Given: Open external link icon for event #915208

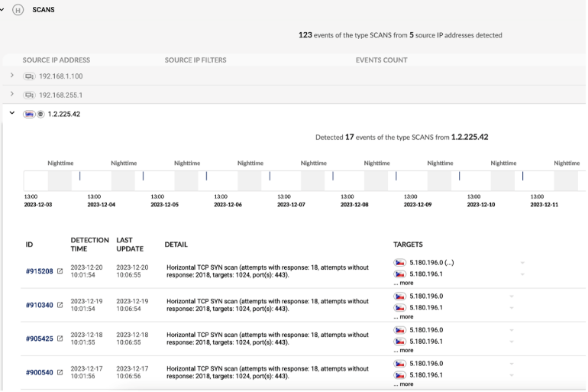Looking at the screenshot, I should [x=60, y=271].
